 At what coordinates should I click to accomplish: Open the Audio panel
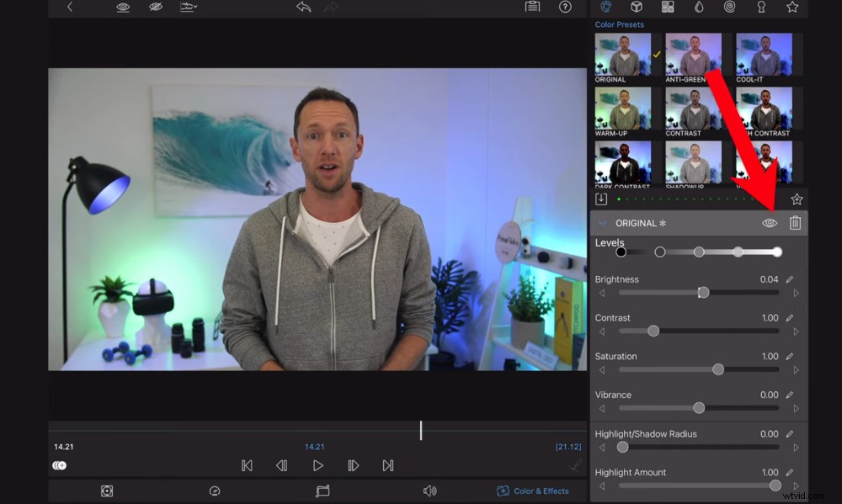tap(429, 491)
